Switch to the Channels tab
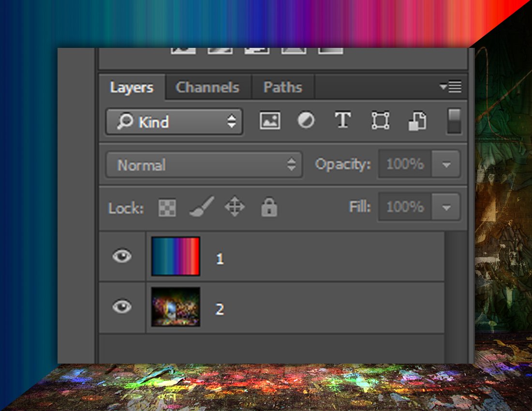 pos(207,88)
